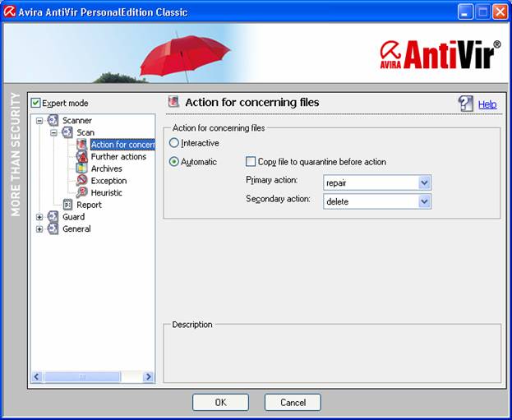Click the Archives icon in tree
Viewport: 512px width, 420px height.
point(82,168)
